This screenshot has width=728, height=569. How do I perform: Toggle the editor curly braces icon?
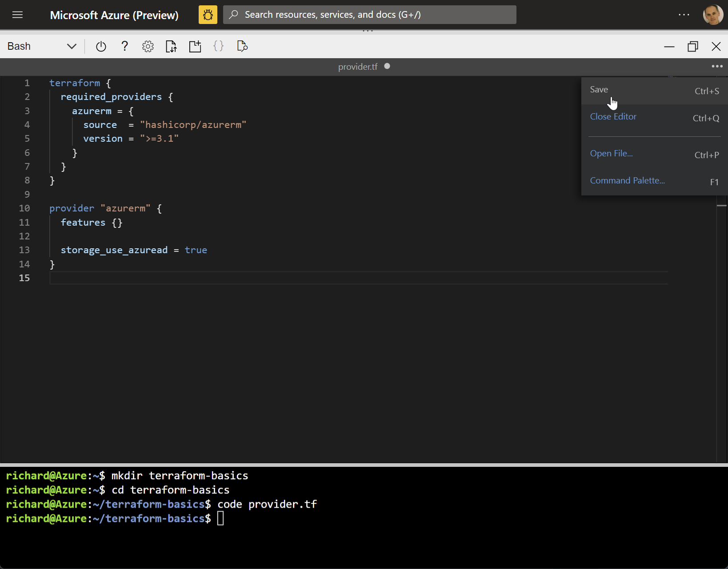coord(218,46)
